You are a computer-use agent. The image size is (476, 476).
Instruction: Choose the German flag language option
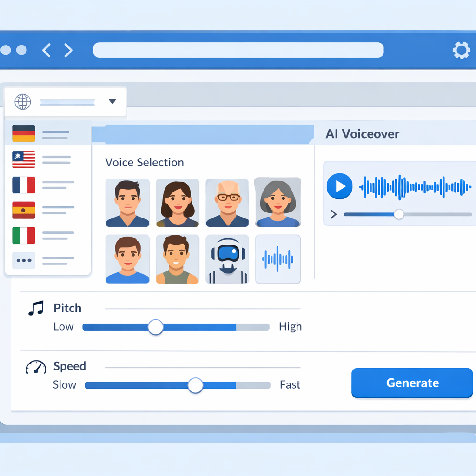24,134
